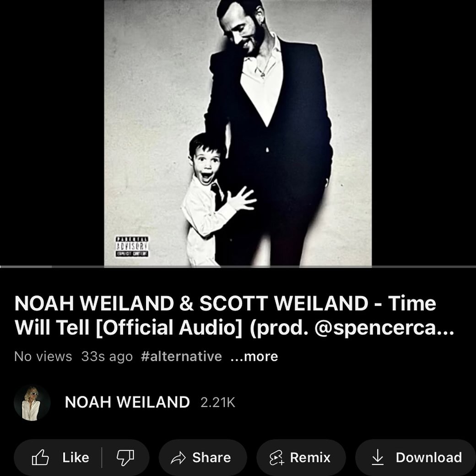This screenshot has height=476, width=476.
Task: Click the downward arrow Download icon
Action: (377, 457)
